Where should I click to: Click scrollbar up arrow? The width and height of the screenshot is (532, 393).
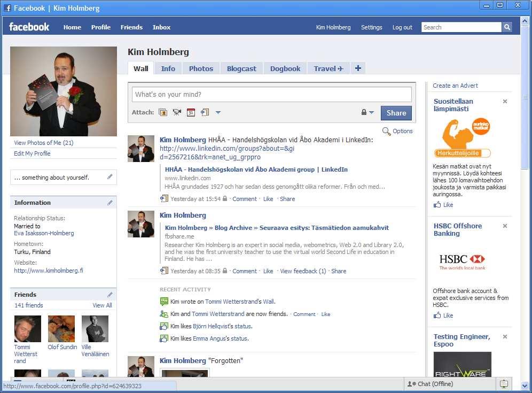pyautogui.click(x=525, y=21)
